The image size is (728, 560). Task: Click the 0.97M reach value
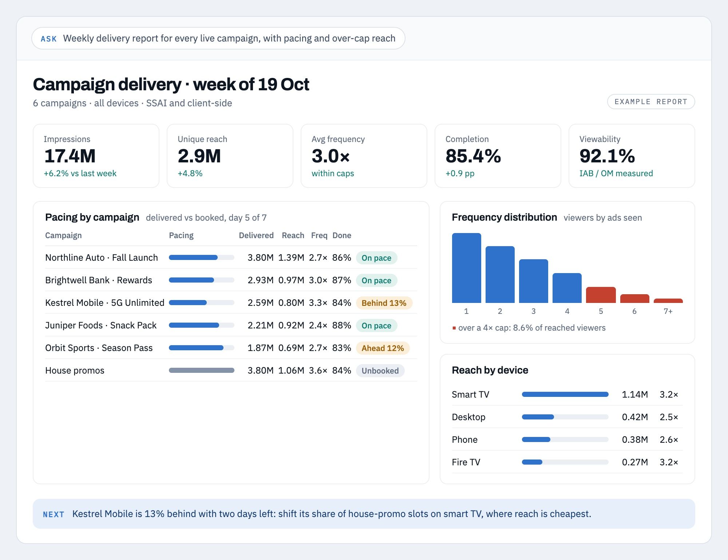[291, 280]
